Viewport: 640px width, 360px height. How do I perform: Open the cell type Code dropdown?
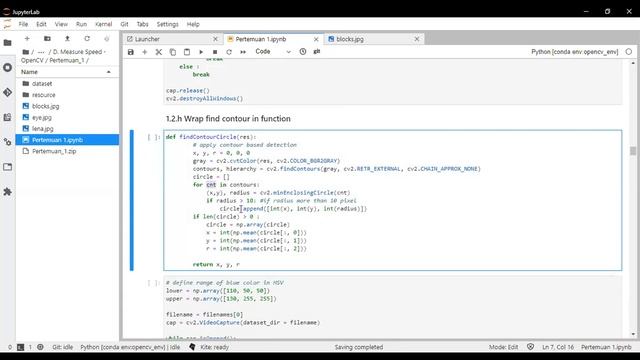[x=273, y=51]
